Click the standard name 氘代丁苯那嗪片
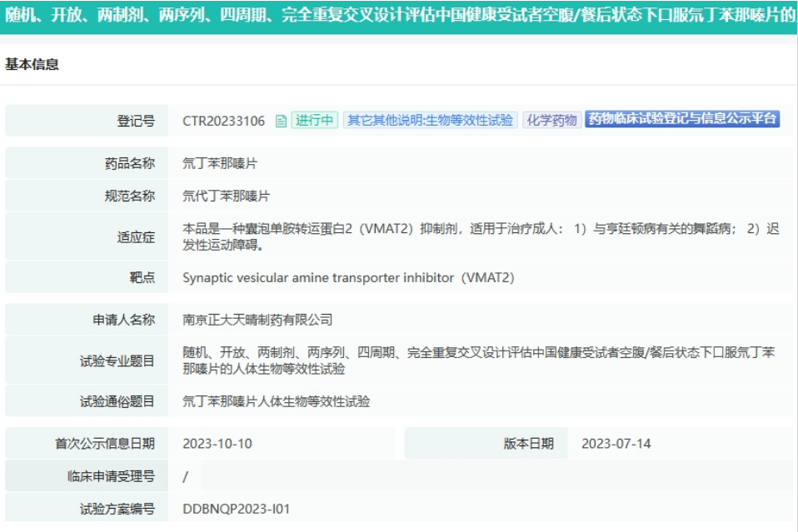This screenshot has width=798, height=532. (x=226, y=196)
